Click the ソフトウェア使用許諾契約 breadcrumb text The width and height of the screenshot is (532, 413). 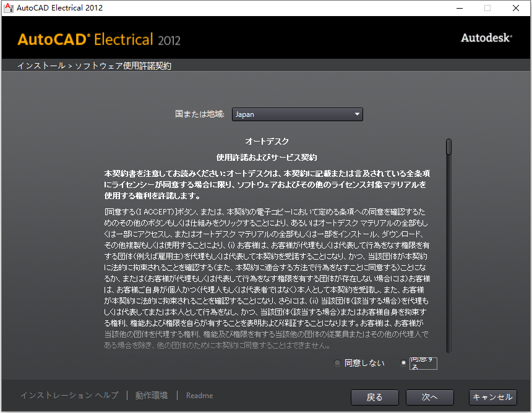pyautogui.click(x=123, y=66)
